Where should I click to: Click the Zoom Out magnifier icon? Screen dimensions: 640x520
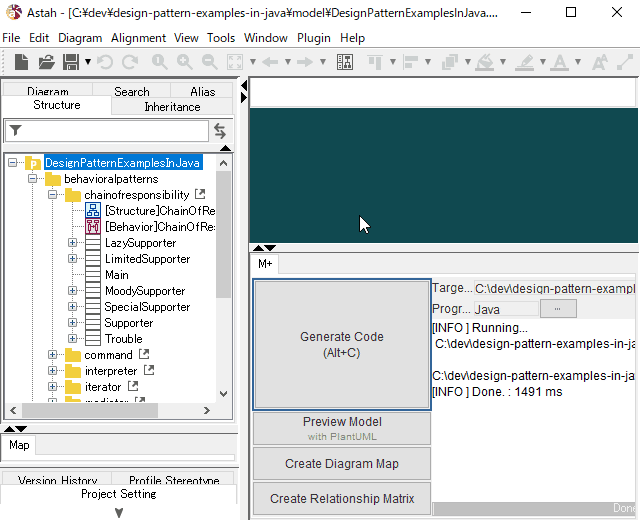pos(210,62)
